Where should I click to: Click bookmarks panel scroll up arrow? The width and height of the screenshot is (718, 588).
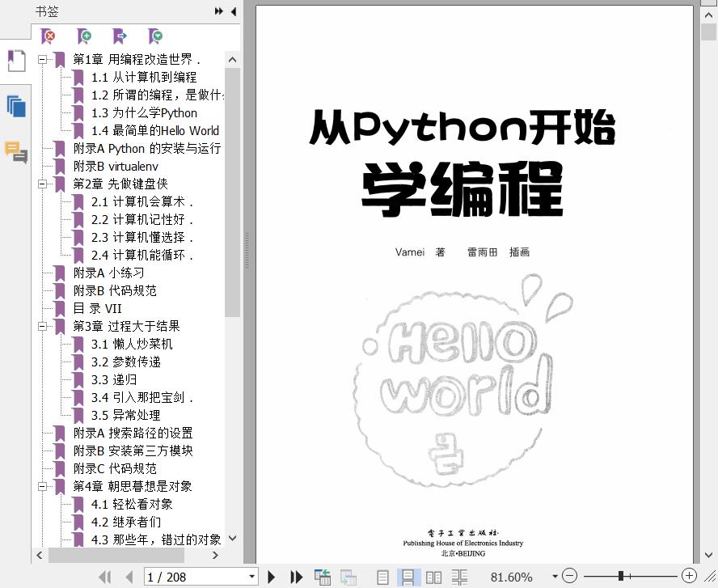pos(233,60)
